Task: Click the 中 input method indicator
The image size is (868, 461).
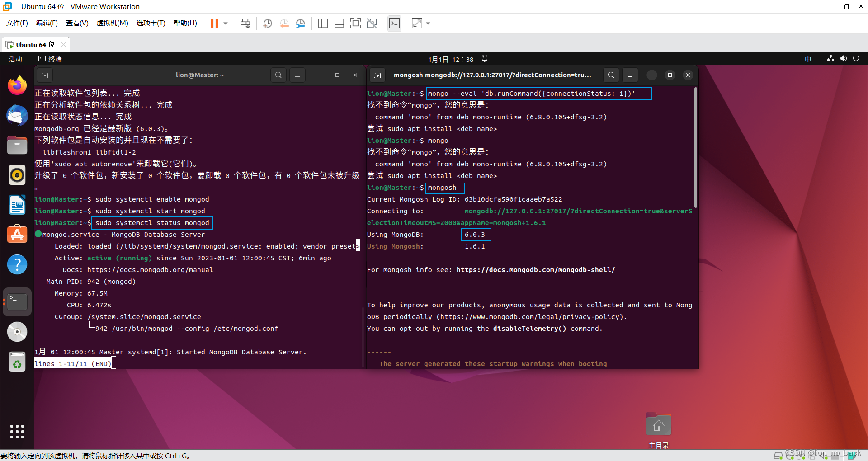Action: pos(808,59)
